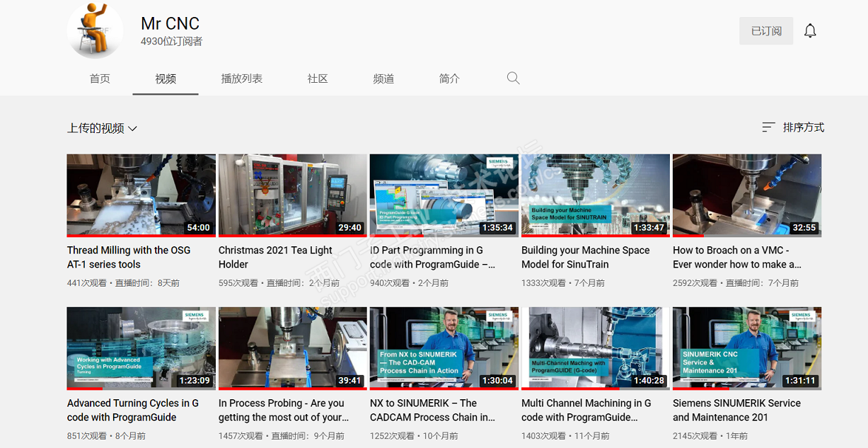868x448 pixels.
Task: Open the 播放列表 tab
Action: [242, 79]
